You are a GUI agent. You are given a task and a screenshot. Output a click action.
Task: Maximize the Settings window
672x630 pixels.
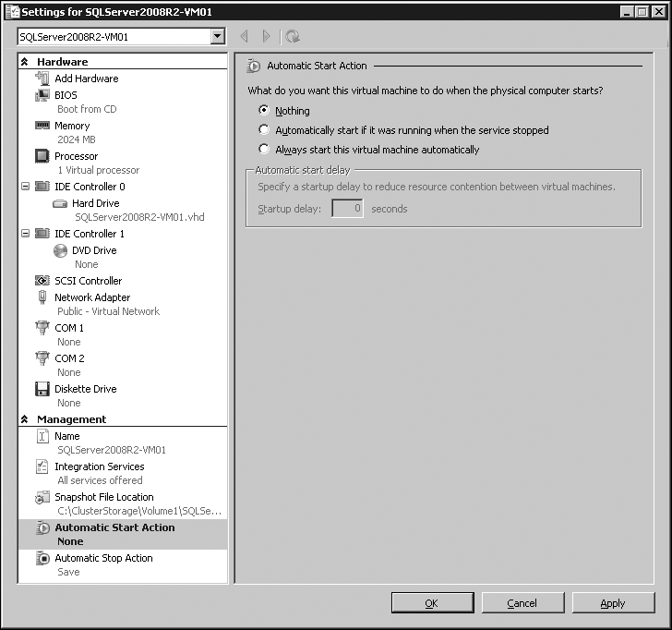point(642,12)
